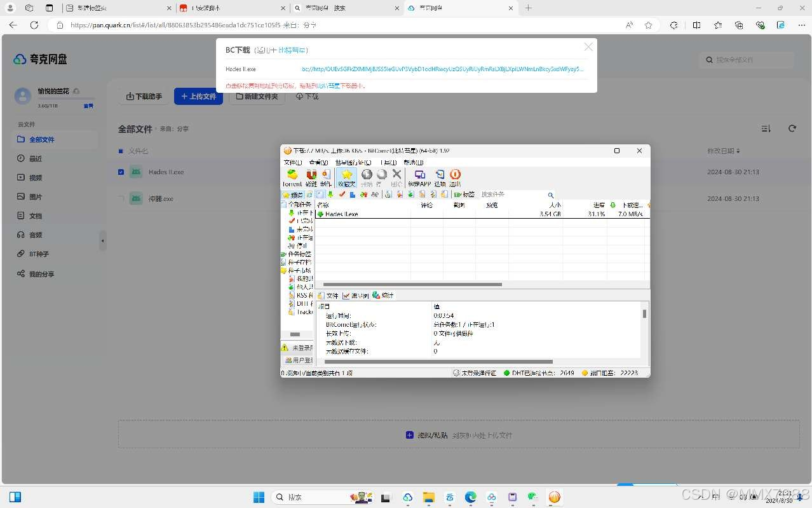812x508 pixels.
Task: Click blue 上传文件 button
Action: 198,97
